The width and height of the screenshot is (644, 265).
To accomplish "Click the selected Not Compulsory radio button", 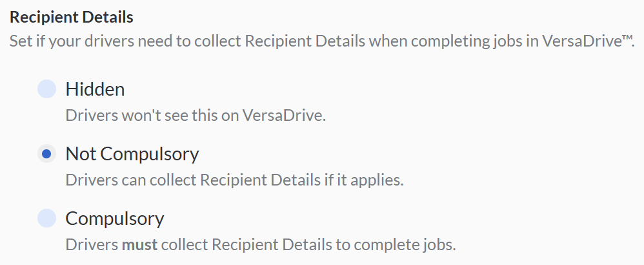I will [46, 154].
